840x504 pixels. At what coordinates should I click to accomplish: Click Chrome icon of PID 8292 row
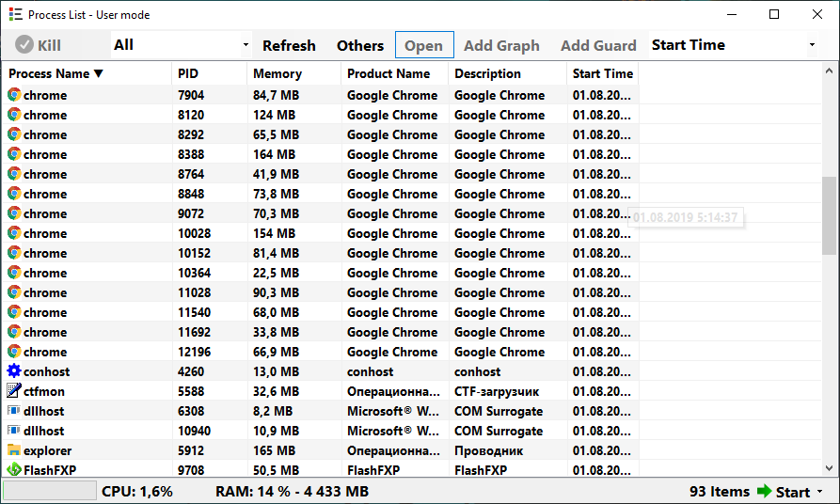tap(14, 134)
